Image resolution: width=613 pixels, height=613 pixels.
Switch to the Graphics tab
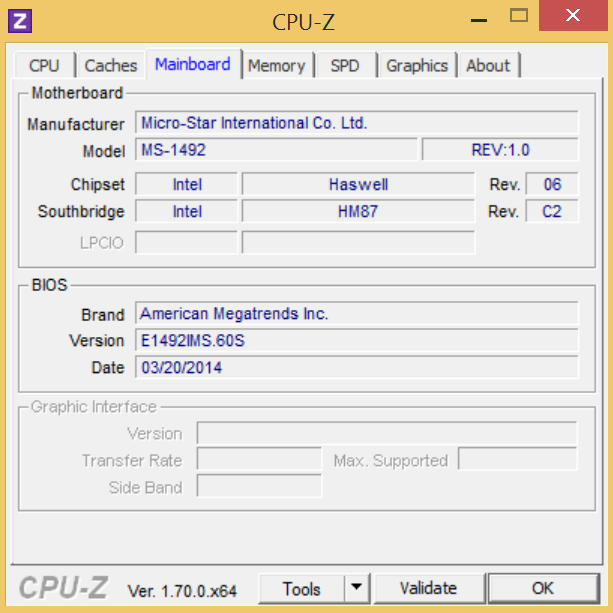tap(417, 65)
